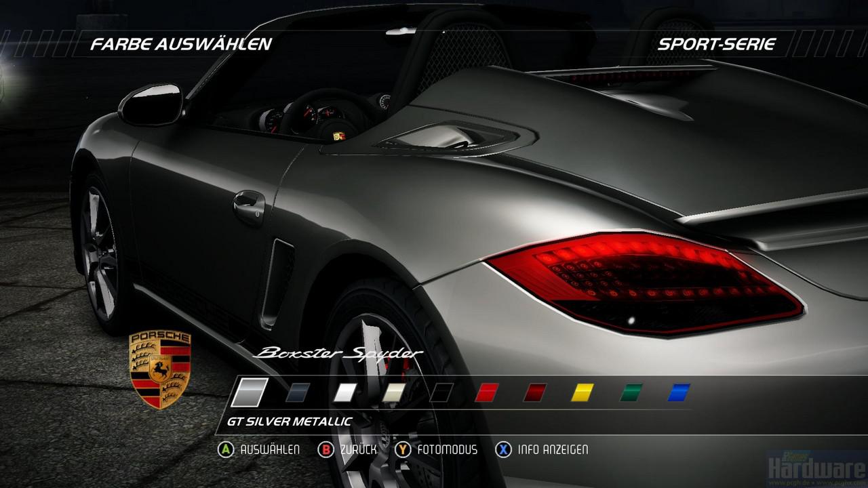Pick the bright red color swatch
Image resolution: width=868 pixels, height=488 pixels.
click(x=487, y=392)
